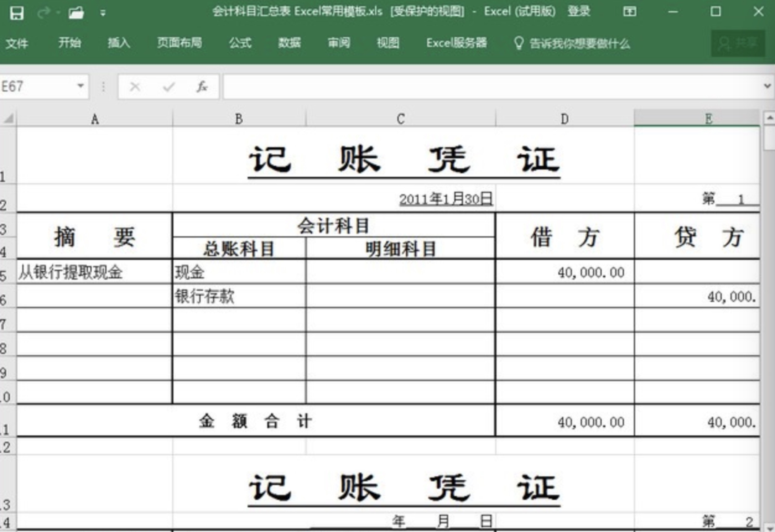
Task: Click the Ribbon Display Options icon
Action: coord(630,12)
